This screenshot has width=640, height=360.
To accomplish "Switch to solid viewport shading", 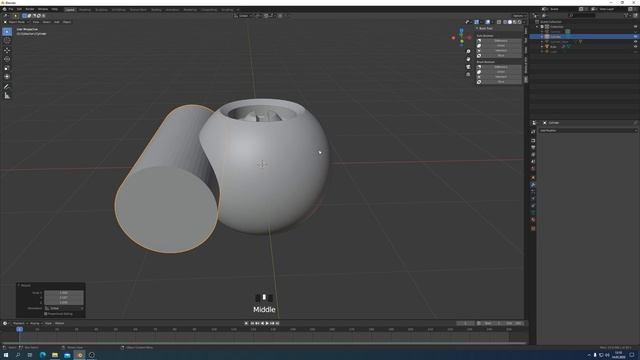I will click(510, 22).
